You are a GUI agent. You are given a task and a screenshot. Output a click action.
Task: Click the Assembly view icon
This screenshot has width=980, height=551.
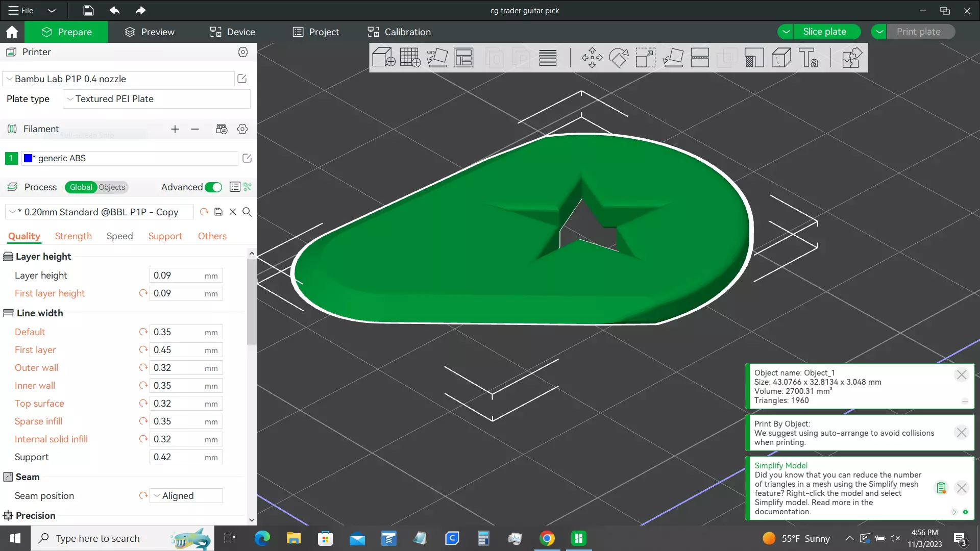pos(851,58)
